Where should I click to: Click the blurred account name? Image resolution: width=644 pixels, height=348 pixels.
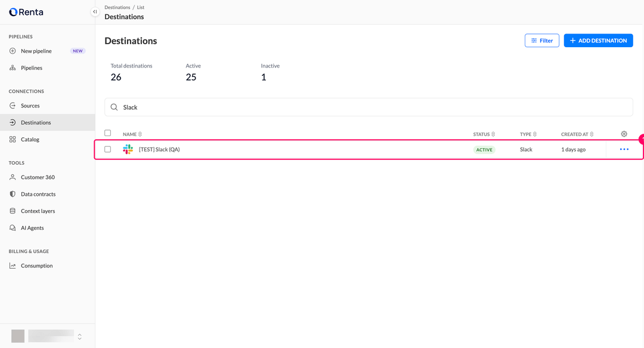pos(51,335)
